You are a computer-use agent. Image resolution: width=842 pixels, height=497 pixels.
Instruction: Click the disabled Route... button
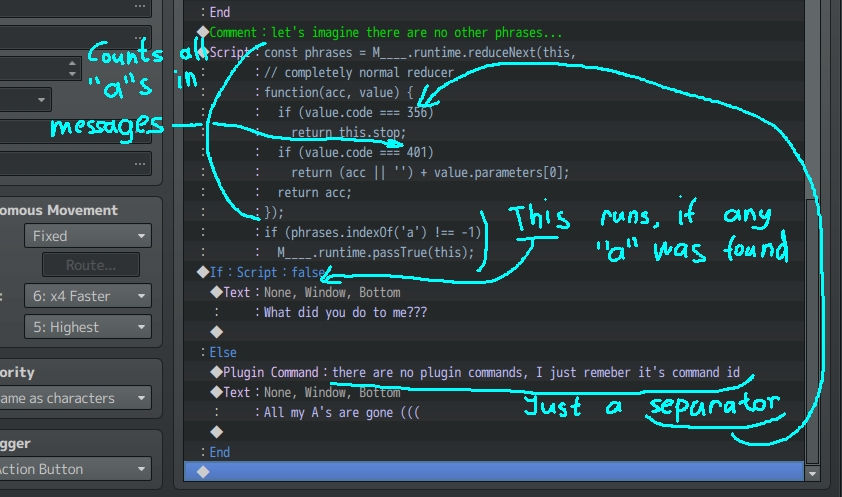pos(91,265)
